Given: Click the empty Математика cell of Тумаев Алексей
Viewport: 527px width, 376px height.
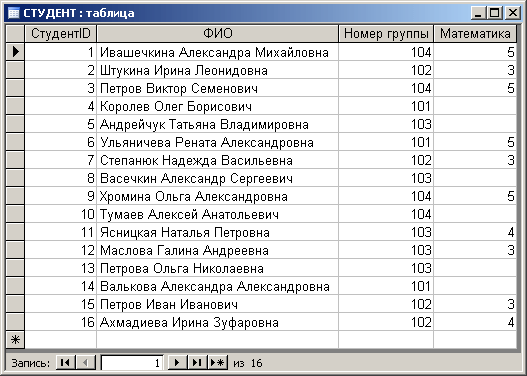Looking at the screenshot, I should [x=475, y=214].
